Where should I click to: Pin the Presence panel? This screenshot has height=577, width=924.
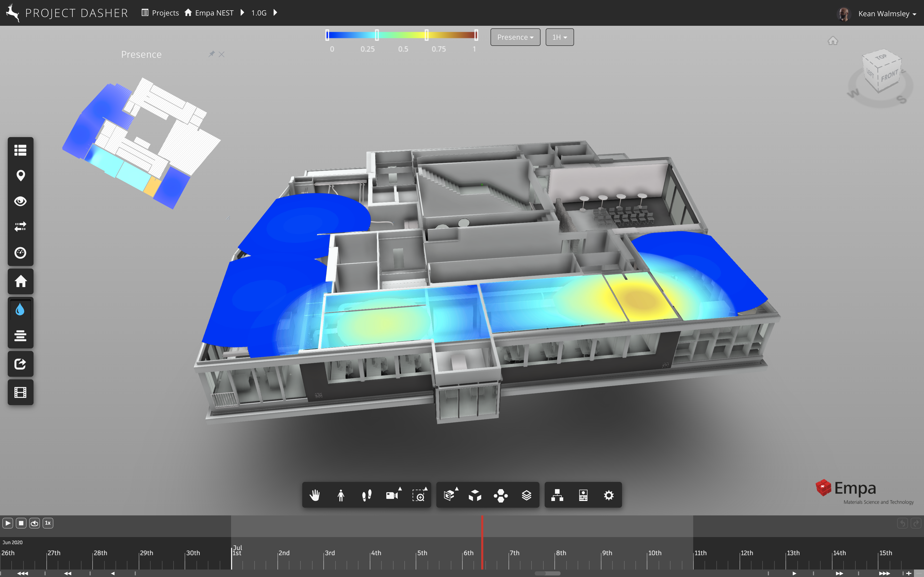(x=211, y=54)
